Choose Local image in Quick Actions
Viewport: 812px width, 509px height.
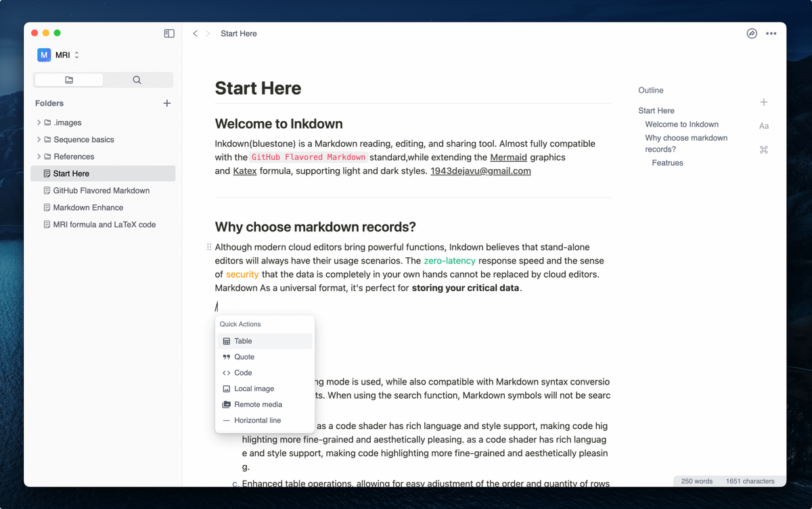click(265, 389)
